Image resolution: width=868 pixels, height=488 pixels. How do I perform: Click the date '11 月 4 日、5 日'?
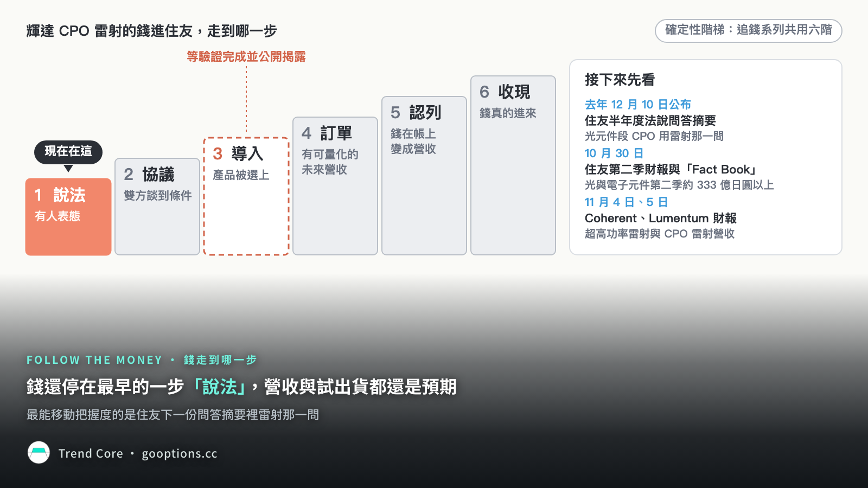[x=627, y=202]
